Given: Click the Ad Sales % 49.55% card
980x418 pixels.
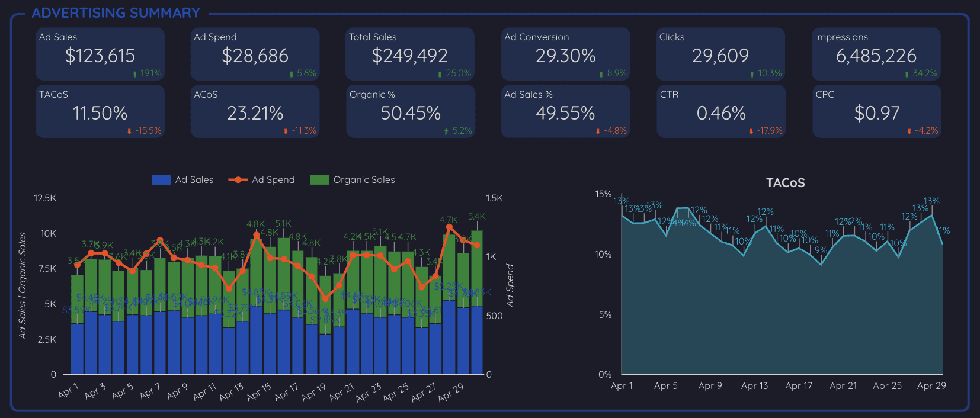Looking at the screenshot, I should [565, 111].
